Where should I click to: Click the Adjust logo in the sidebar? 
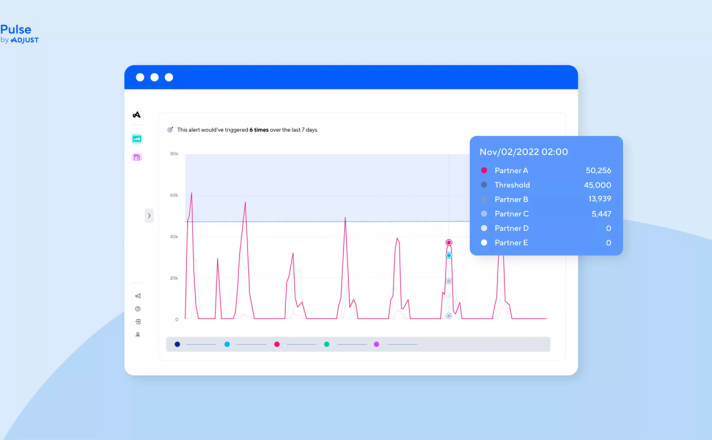[137, 115]
